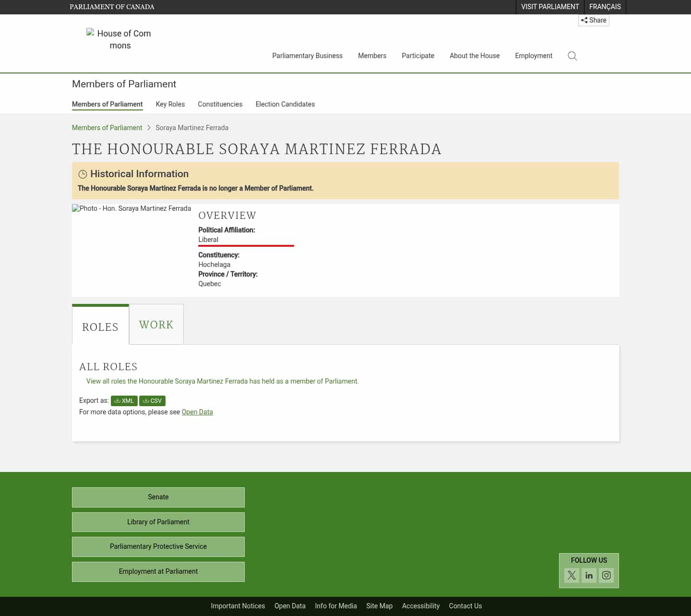This screenshot has width=691, height=616.
Task: Select the Constituencies navigation tab
Action: [220, 104]
